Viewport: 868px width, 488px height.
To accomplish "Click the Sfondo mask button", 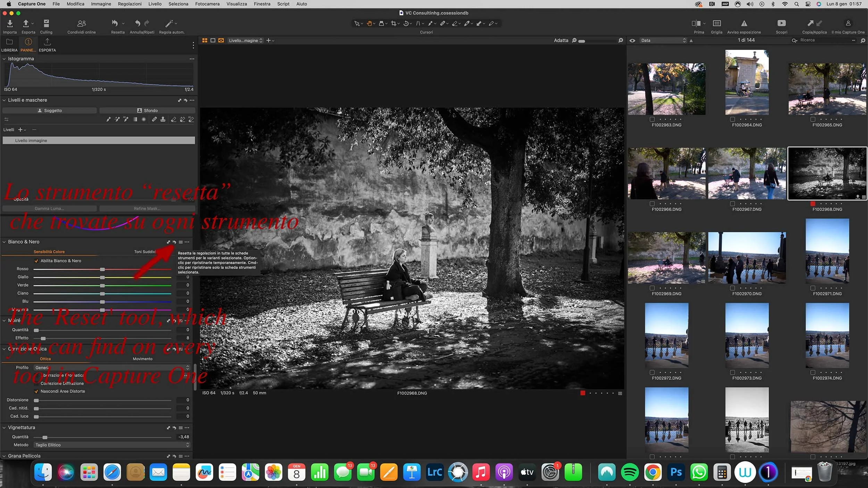I will tap(147, 110).
